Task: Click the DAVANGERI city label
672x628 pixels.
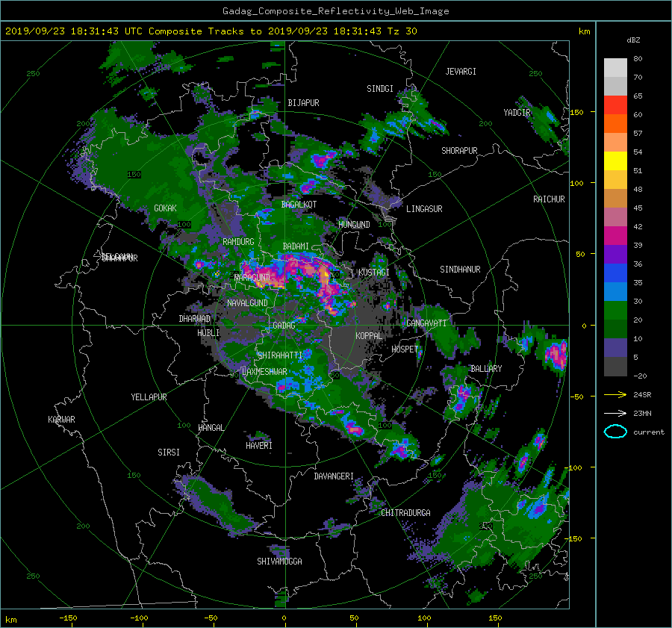Action: [334, 476]
